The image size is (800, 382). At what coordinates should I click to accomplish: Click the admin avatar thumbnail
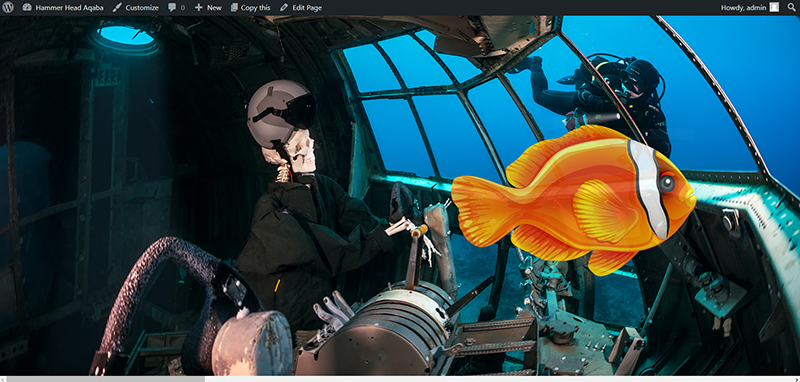774,8
